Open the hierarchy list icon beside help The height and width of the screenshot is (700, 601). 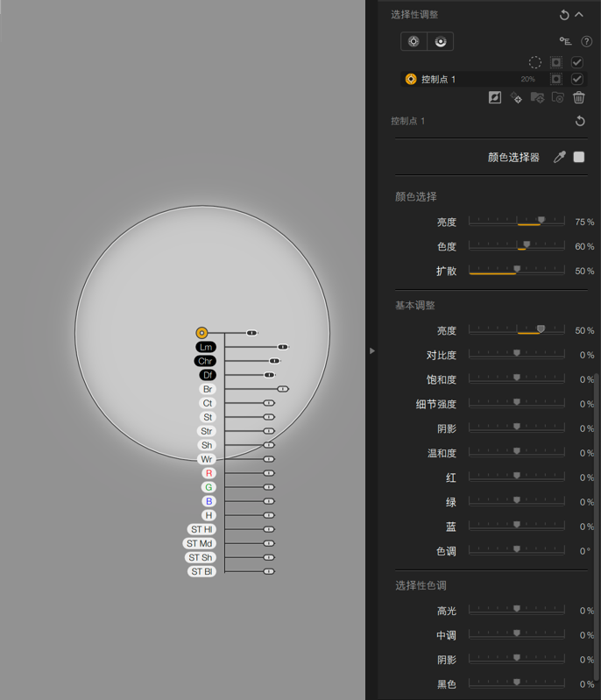(x=566, y=41)
